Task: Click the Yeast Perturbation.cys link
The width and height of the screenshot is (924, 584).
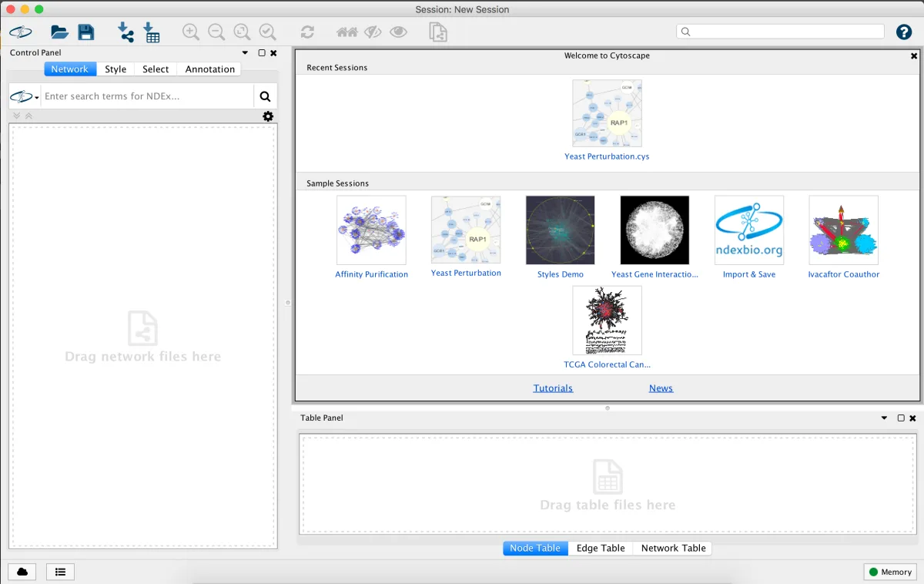Action: click(607, 156)
